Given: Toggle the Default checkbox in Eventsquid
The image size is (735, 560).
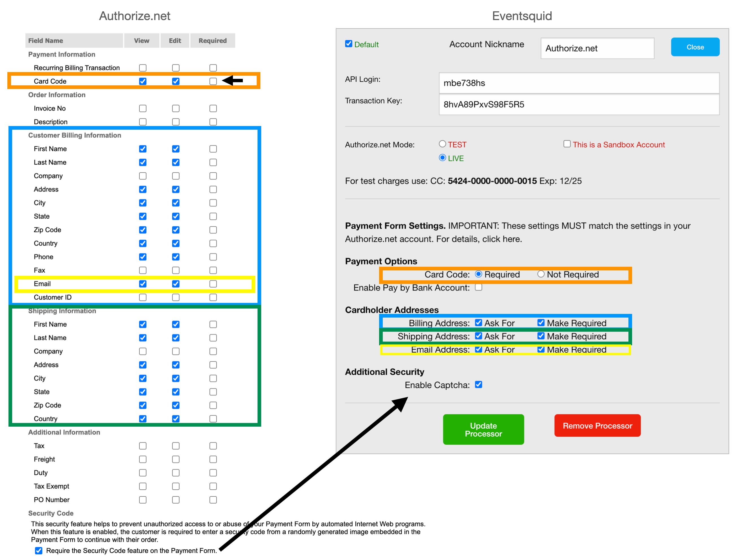Looking at the screenshot, I should point(349,44).
